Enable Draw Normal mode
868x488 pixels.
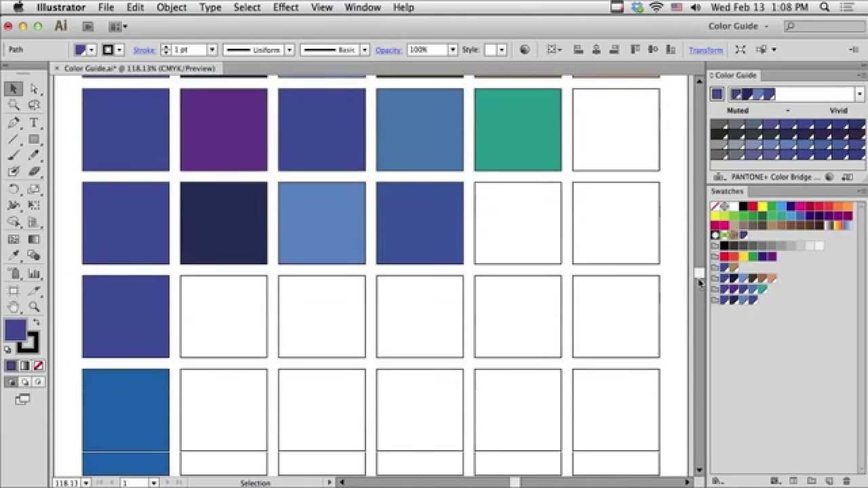click(x=12, y=382)
